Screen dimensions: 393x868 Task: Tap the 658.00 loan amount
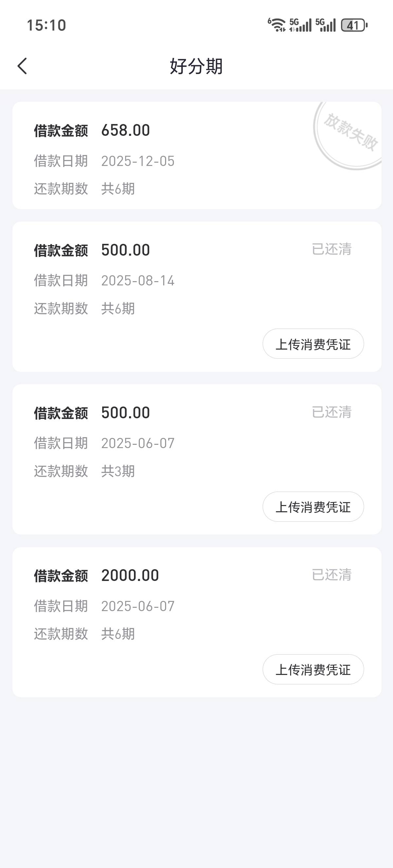coord(125,130)
